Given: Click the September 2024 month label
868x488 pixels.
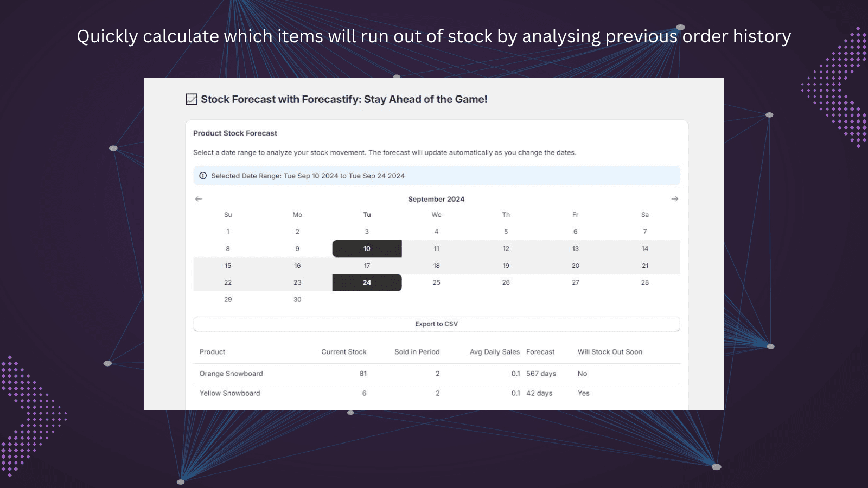Looking at the screenshot, I should 436,199.
